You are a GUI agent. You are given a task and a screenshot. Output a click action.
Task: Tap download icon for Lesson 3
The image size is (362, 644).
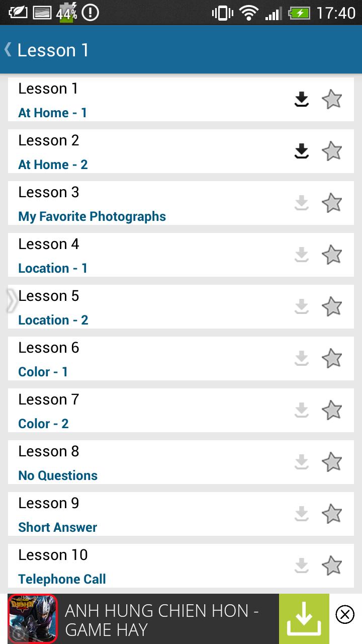pyautogui.click(x=301, y=203)
